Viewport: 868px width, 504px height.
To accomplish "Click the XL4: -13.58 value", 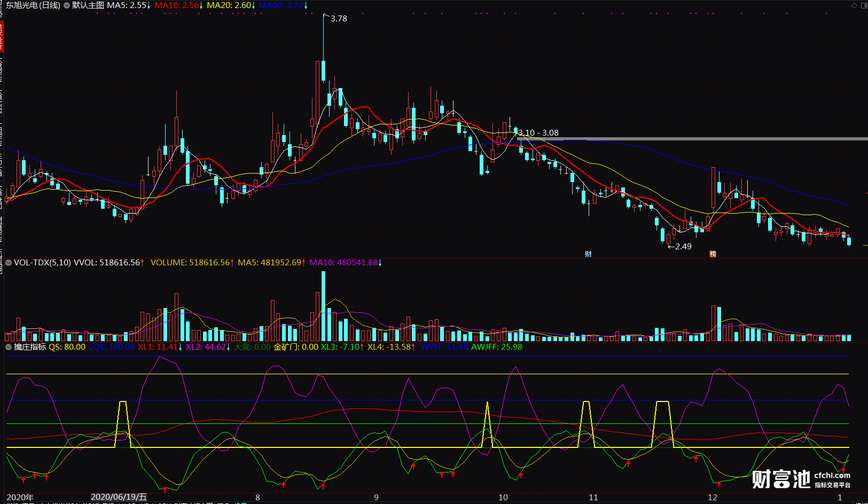I will pos(391,347).
